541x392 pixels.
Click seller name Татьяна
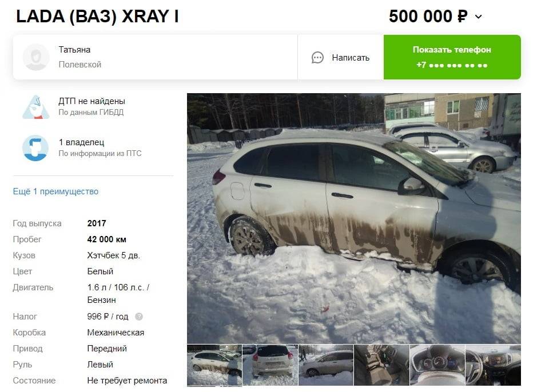74,50
